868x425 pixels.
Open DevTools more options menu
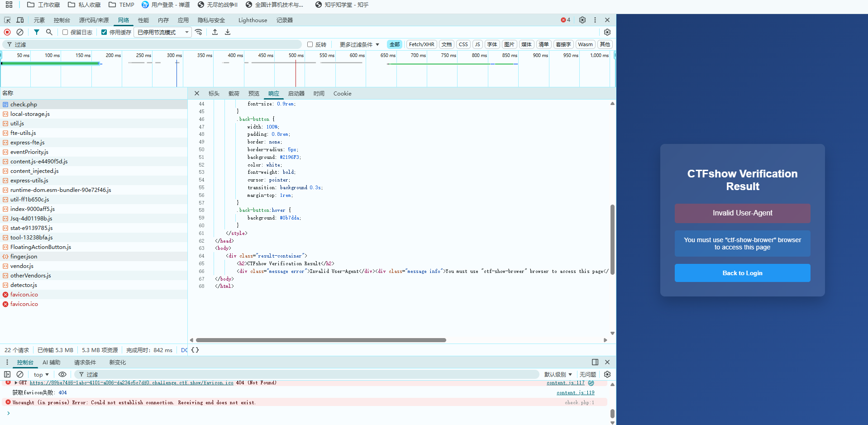(595, 20)
